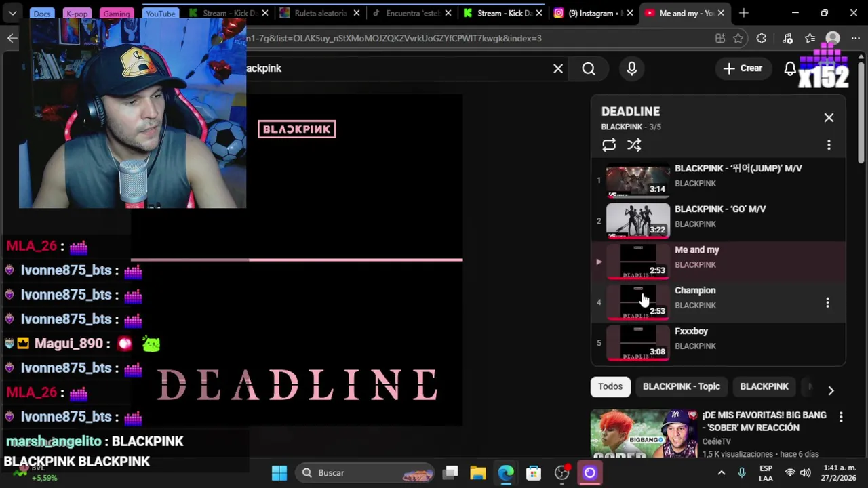Select Me and my in the playlist
Viewport: 868px width, 488px height.
(x=719, y=261)
